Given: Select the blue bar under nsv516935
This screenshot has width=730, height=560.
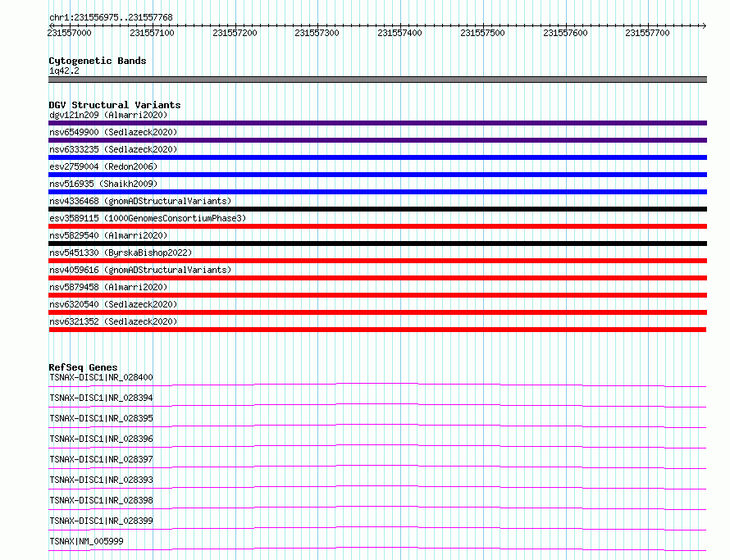Looking at the screenshot, I should (x=377, y=192).
